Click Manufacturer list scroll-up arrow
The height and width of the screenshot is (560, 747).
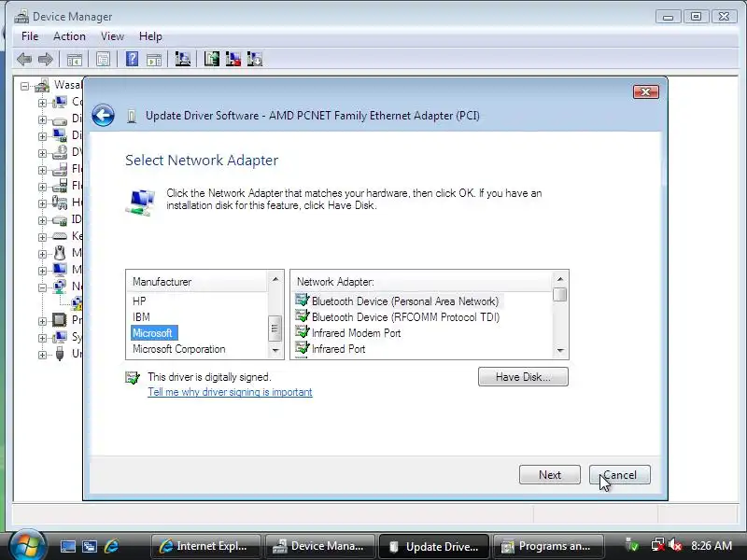coord(275,279)
